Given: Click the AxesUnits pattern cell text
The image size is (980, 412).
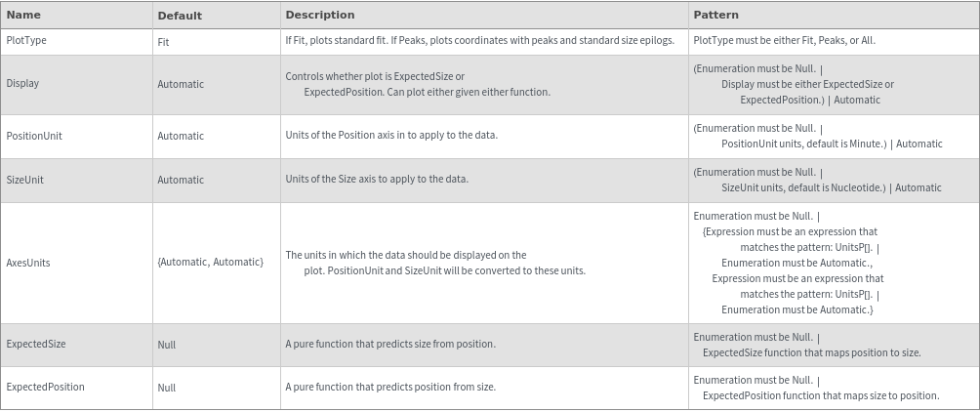Looking at the screenshot, I should pos(790,263).
